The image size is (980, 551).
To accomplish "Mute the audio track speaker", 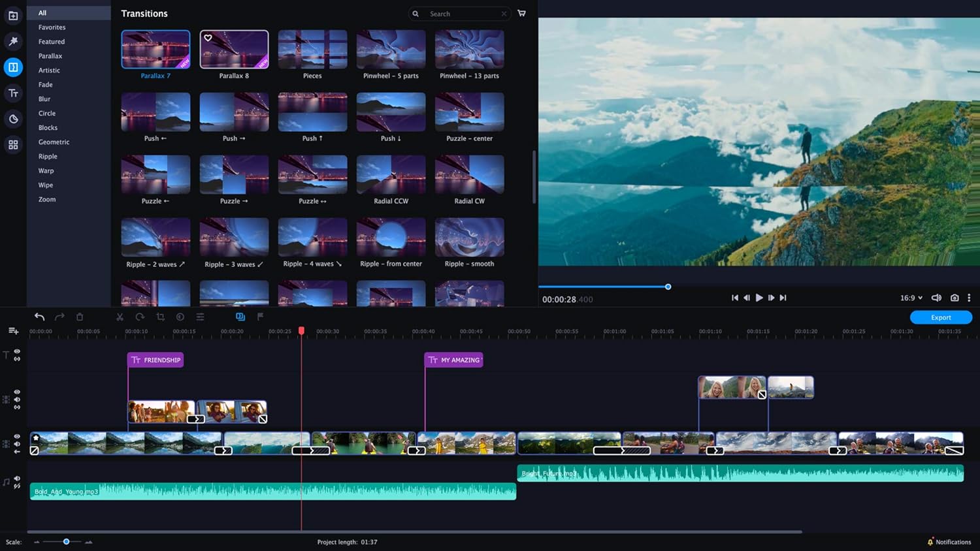I will 17,479.
